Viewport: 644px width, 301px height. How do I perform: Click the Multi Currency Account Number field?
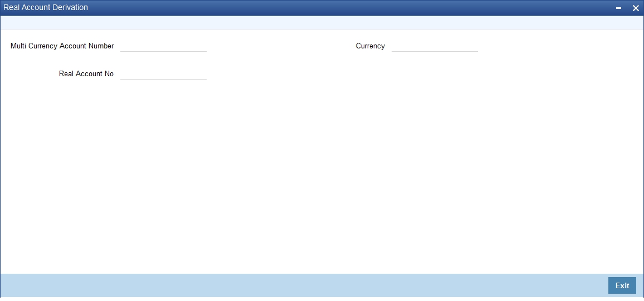tap(163, 46)
